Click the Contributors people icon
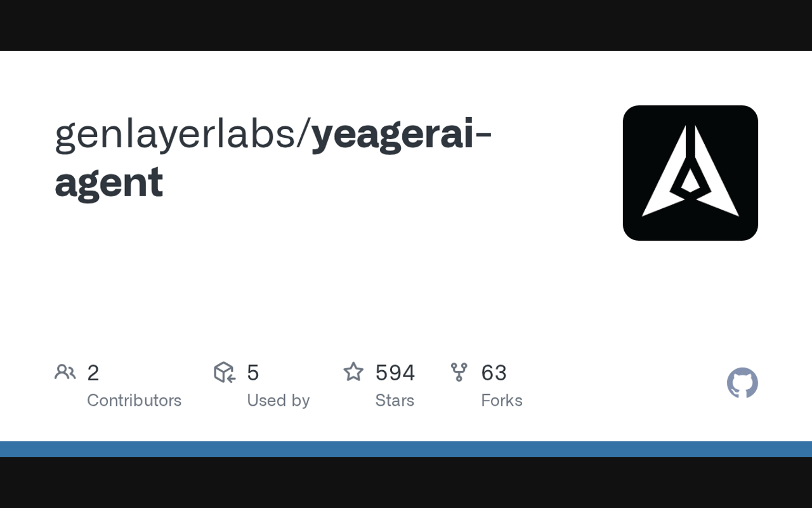The image size is (812, 508). tap(65, 372)
